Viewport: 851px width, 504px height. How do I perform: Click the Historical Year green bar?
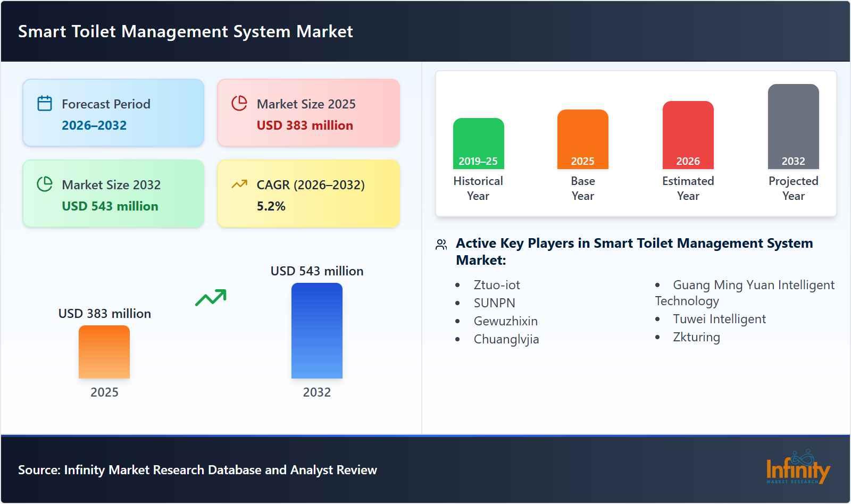click(478, 144)
